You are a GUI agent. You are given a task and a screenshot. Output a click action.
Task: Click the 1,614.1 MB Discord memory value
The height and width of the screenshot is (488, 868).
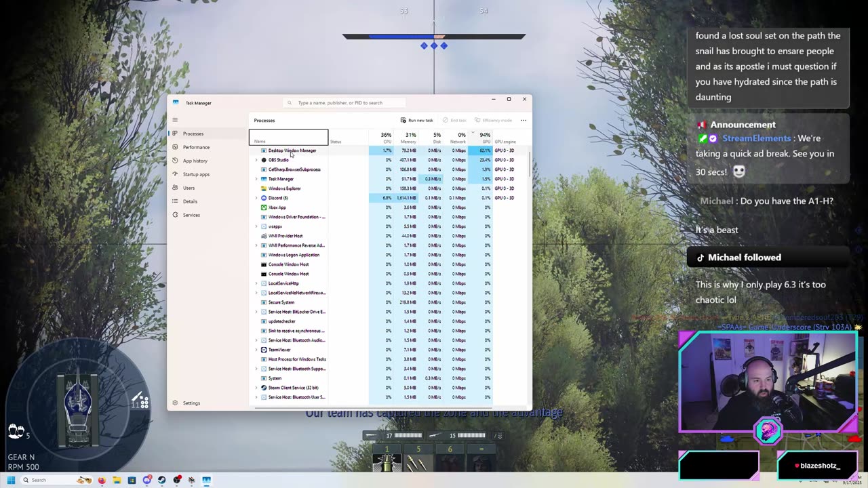[x=408, y=198]
